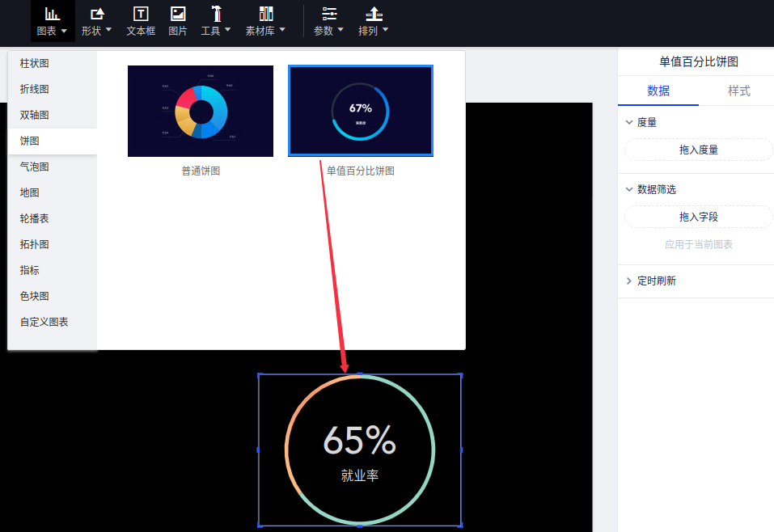
Task: Open the 素材库 material library
Action: (265, 21)
